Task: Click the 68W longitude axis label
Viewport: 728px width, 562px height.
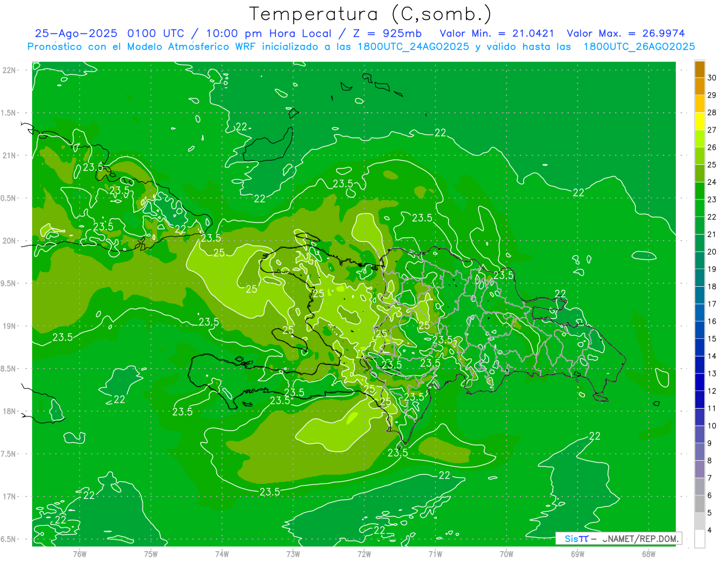Action: click(649, 554)
